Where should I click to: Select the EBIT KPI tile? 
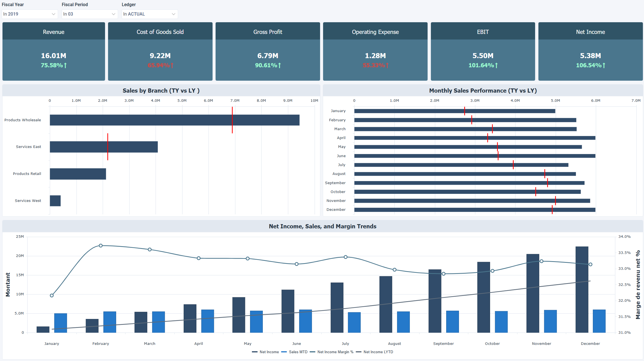tap(483, 51)
